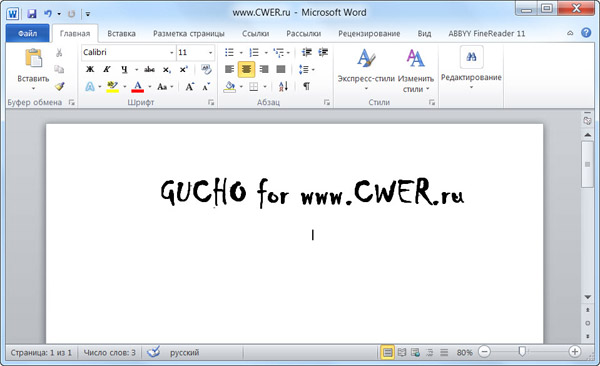Select the Format Painter brush icon

(59, 86)
